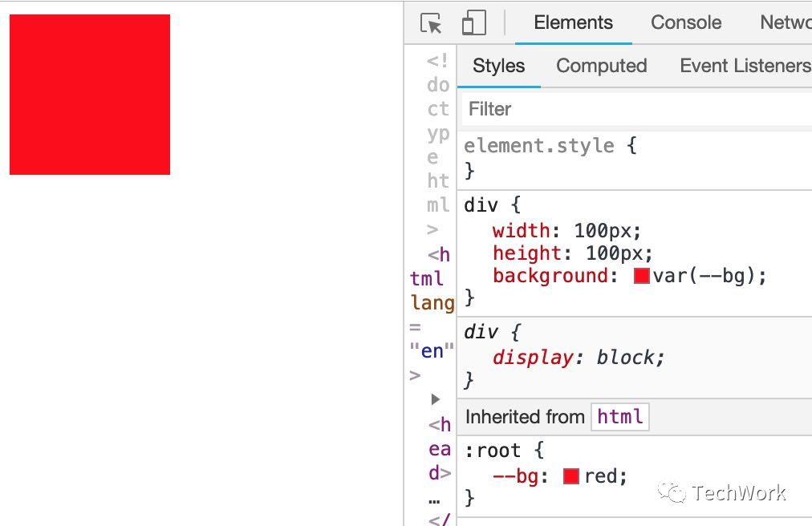Edit the var(--bg) background value
Screen dimensions: 812x526
pos(704,276)
